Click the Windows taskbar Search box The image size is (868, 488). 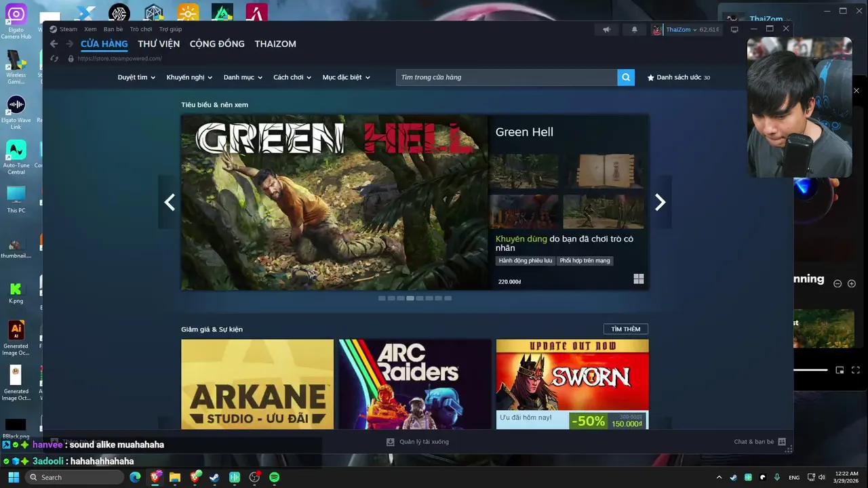[75, 477]
